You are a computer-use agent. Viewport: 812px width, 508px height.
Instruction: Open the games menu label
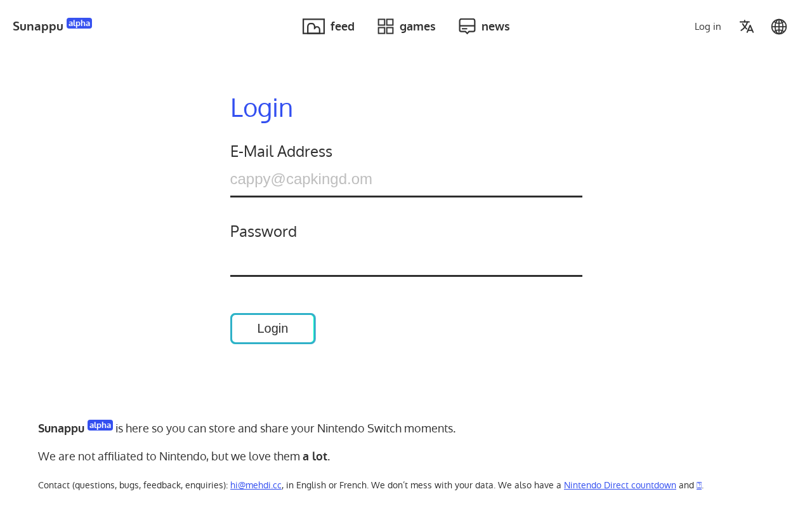pyautogui.click(x=417, y=27)
